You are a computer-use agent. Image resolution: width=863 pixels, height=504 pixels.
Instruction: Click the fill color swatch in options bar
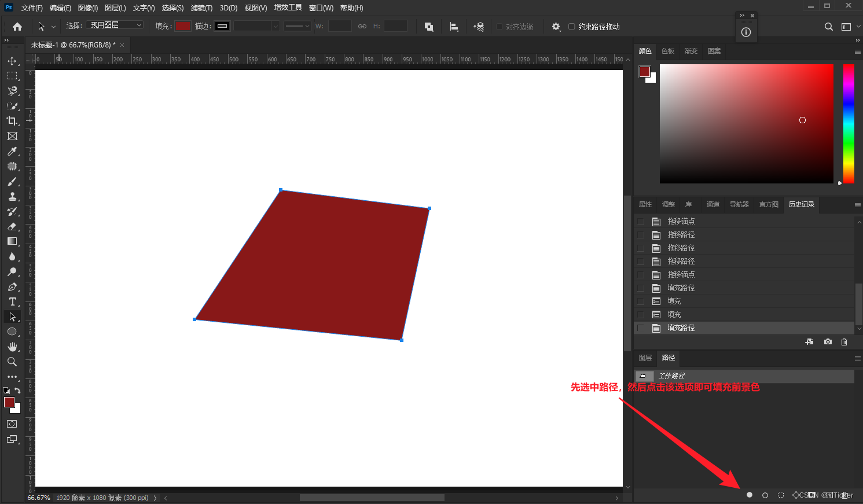pos(183,26)
